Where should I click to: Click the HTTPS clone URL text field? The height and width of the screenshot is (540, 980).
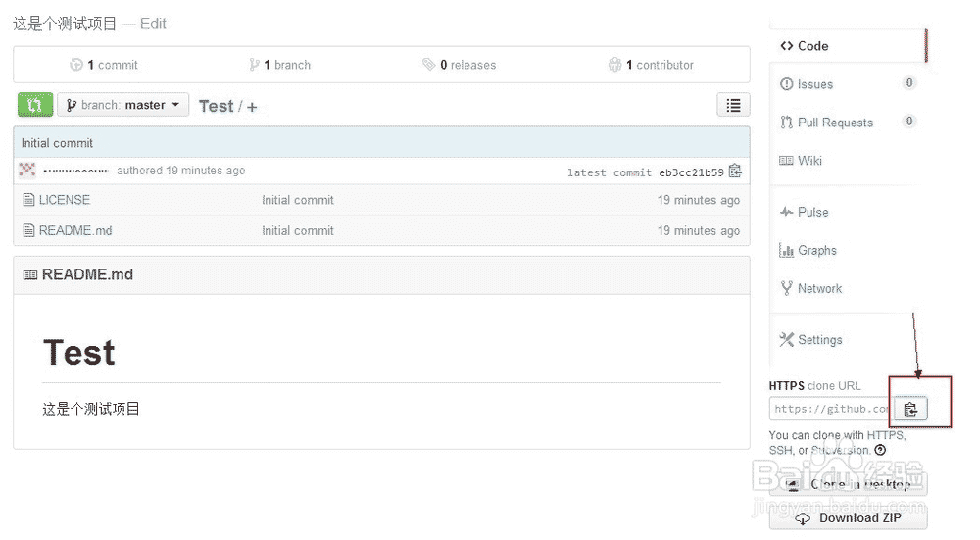pyautogui.click(x=830, y=409)
